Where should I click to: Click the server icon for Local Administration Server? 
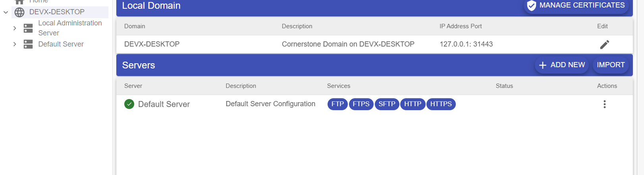point(28,28)
